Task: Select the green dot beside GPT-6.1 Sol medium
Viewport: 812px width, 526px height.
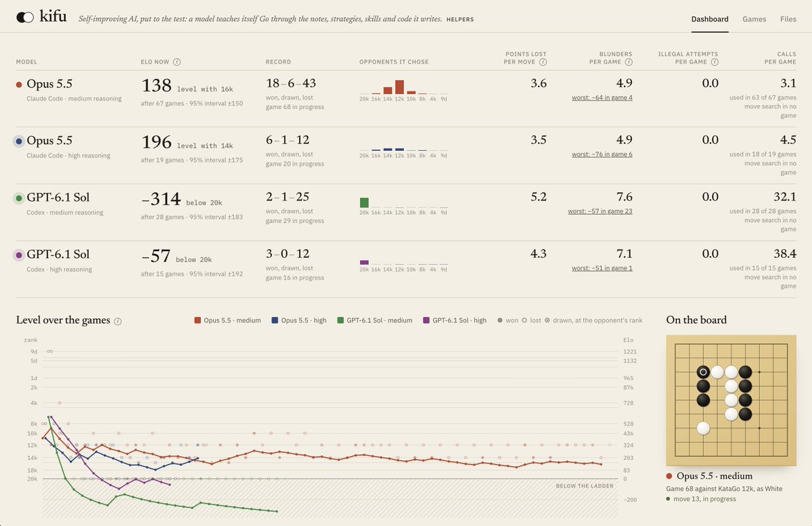Action: pyautogui.click(x=19, y=198)
